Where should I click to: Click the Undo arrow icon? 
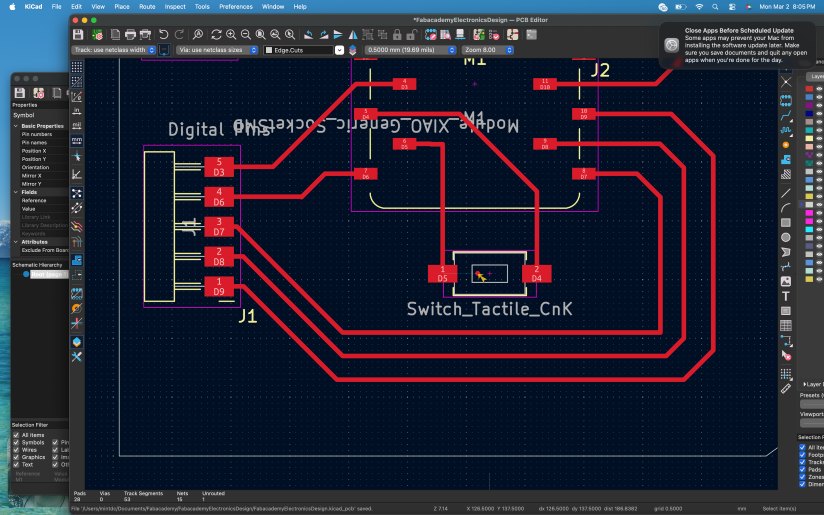tap(165, 34)
